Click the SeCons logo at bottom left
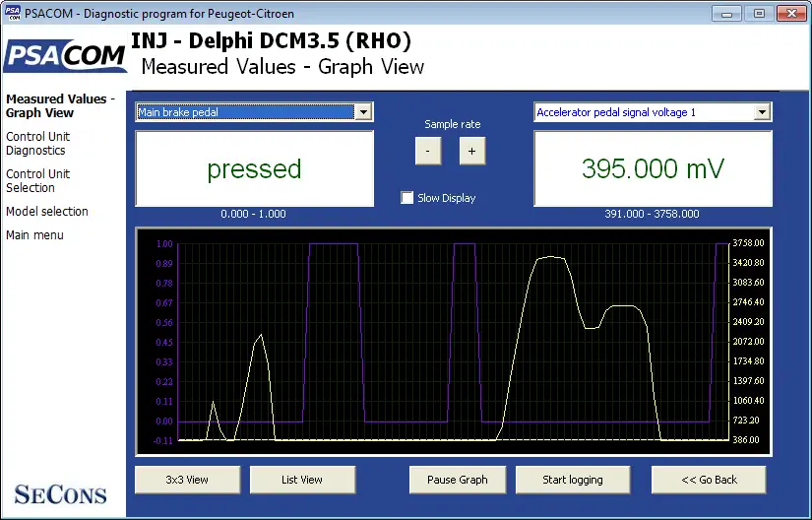The height and width of the screenshot is (520, 812). (61, 494)
